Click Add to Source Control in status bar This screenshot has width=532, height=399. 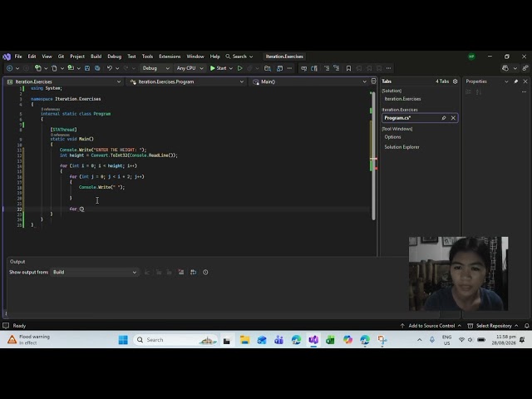click(x=431, y=326)
